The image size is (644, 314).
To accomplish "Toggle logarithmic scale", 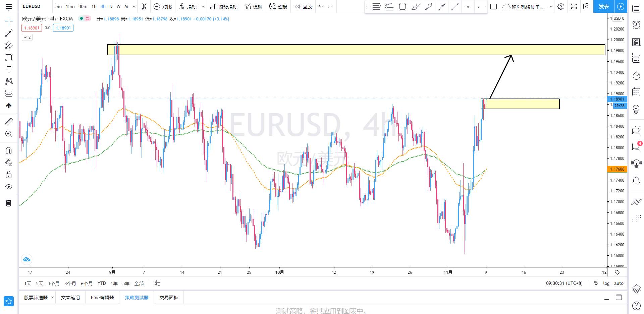I will coord(606,284).
